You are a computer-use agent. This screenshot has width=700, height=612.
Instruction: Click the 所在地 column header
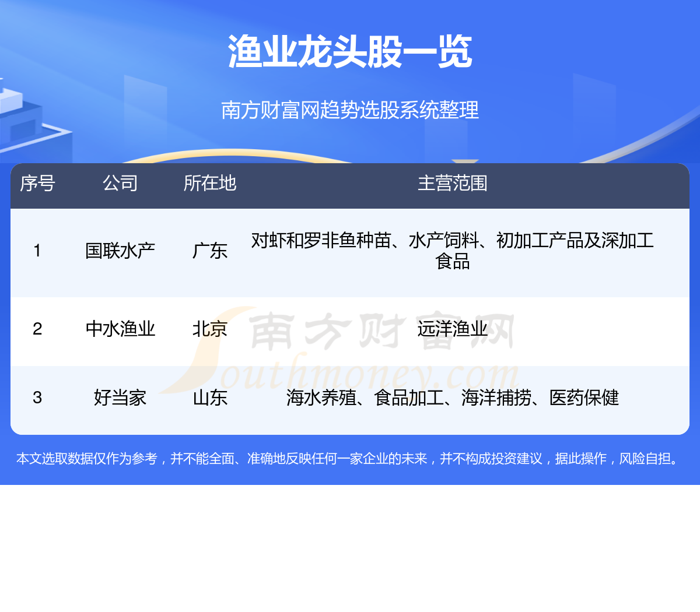[210, 183]
